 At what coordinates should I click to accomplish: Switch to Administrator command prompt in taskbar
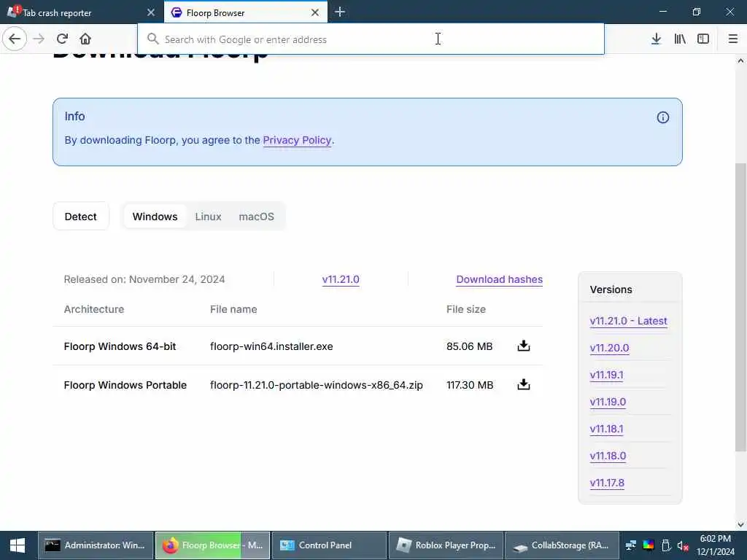point(96,545)
